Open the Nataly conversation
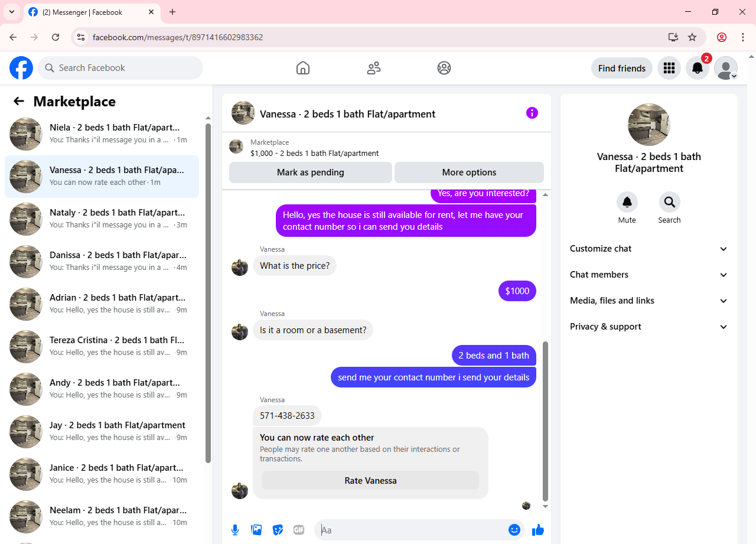This screenshot has width=756, height=544. click(x=102, y=219)
